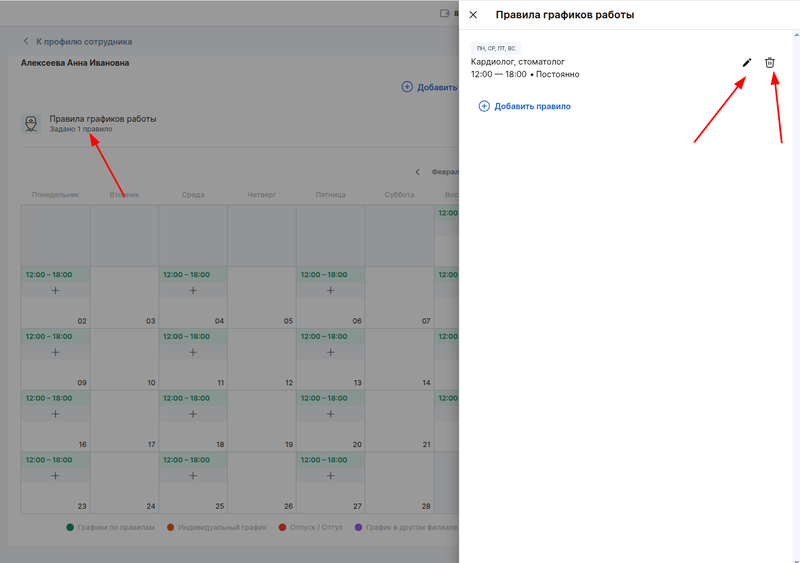This screenshot has height=563, width=800.
Task: Add shift plus on day 16
Action: tap(56, 414)
